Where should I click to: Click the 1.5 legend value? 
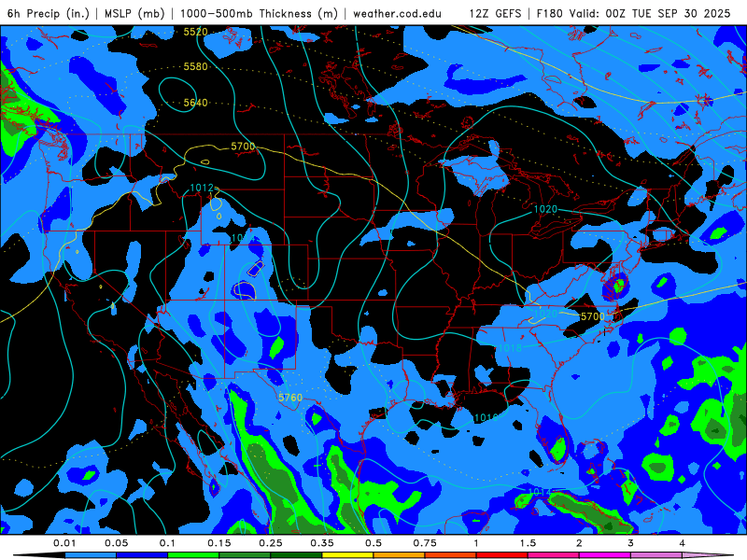[x=528, y=543]
